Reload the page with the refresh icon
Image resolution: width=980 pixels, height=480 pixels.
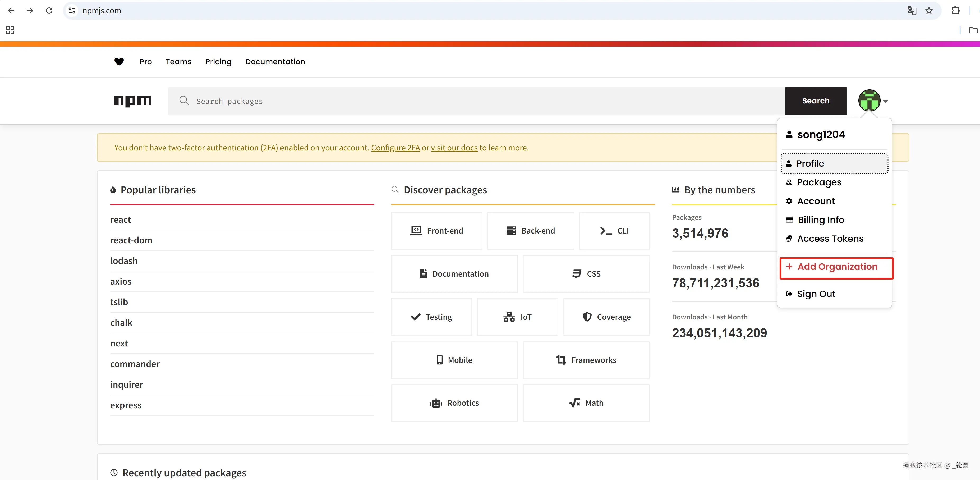click(x=49, y=11)
